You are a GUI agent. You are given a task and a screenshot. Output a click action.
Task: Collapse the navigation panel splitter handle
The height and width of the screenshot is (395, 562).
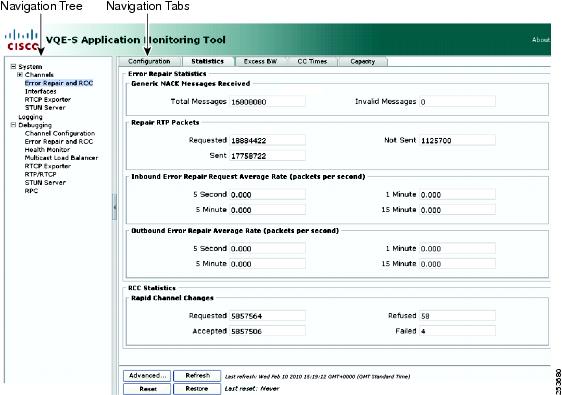pyautogui.click(x=114, y=207)
